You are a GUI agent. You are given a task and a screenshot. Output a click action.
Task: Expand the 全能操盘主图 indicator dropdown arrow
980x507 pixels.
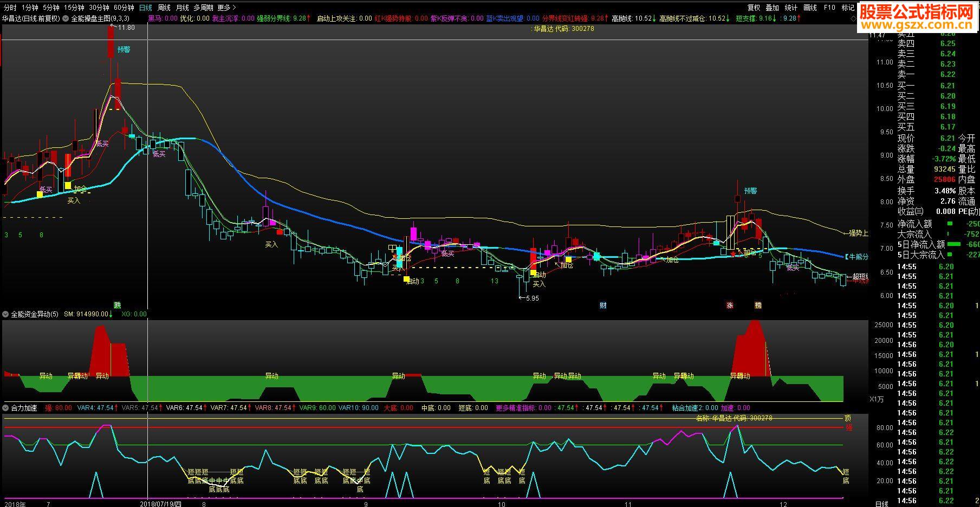pos(66,18)
